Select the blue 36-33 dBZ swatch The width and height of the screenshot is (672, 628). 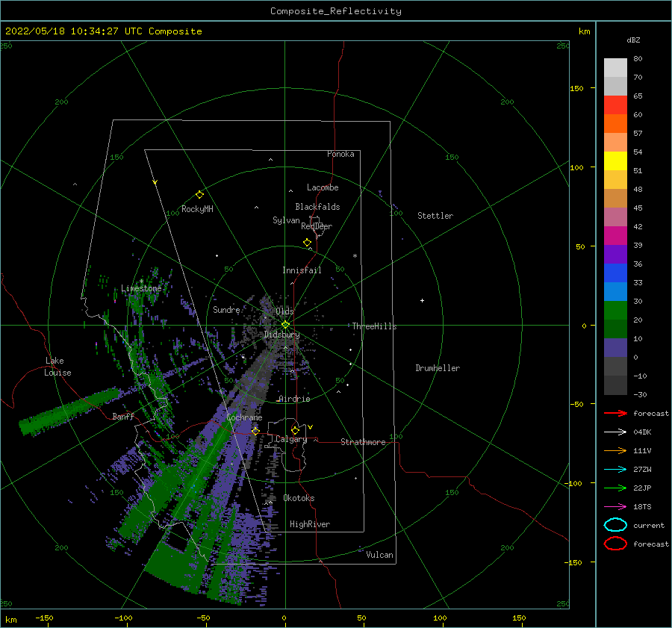(x=615, y=273)
